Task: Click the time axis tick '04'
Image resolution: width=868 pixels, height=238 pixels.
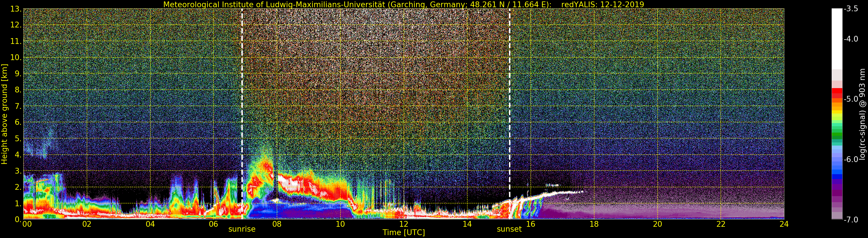Action: pyautogui.click(x=150, y=224)
